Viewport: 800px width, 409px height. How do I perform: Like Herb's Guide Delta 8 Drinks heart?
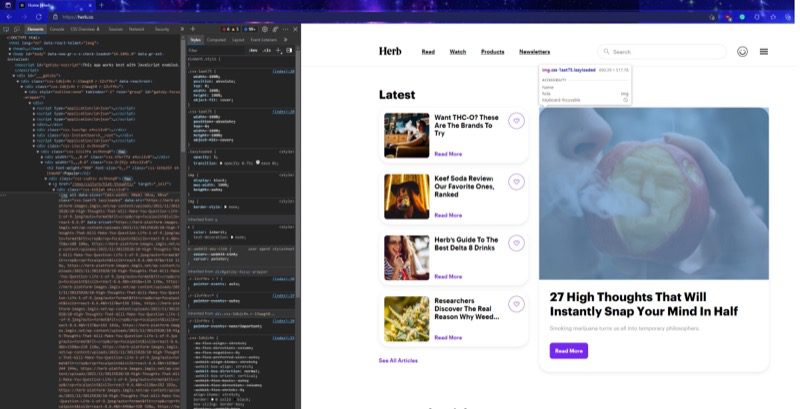tap(516, 243)
